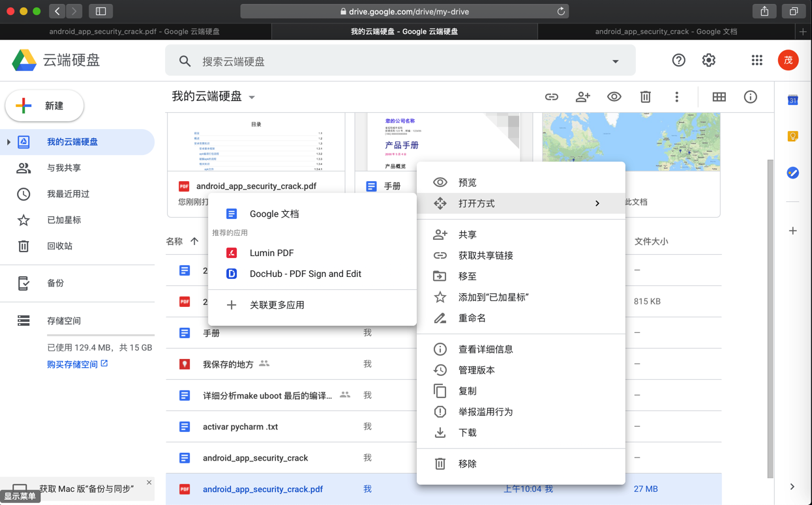The height and width of the screenshot is (505, 812).
Task: Click the 购买存储空间 link
Action: [77, 364]
